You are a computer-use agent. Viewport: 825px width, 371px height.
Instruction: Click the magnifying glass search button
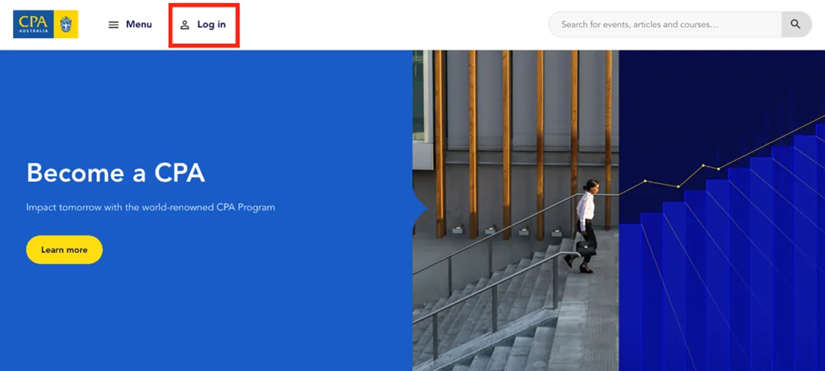pyautogui.click(x=796, y=24)
